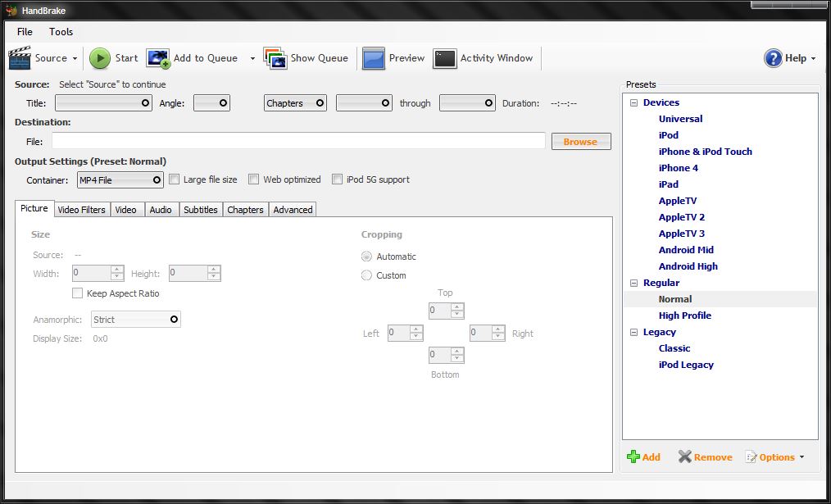Viewport: 831px width, 504px height.
Task: Open HandBrake Help
Action: [789, 58]
